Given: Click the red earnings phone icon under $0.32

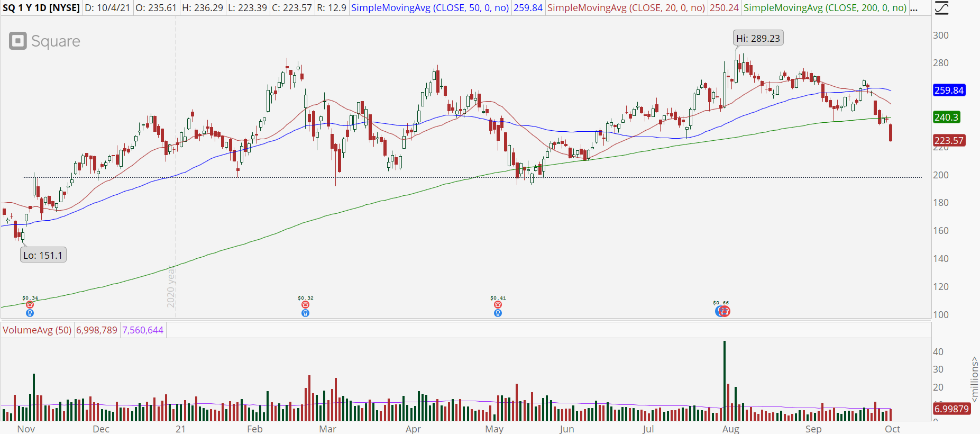Looking at the screenshot, I should [x=305, y=305].
